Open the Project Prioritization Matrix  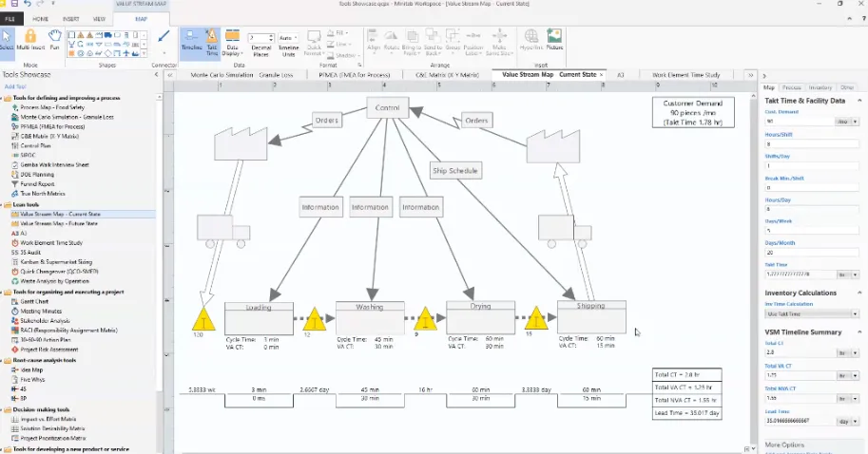point(53,438)
